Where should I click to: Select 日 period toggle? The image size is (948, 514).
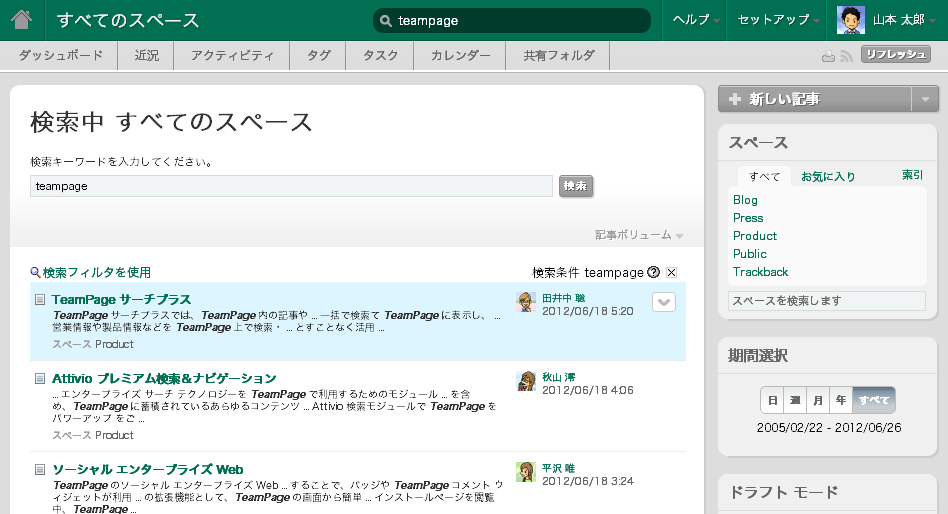[x=772, y=400]
